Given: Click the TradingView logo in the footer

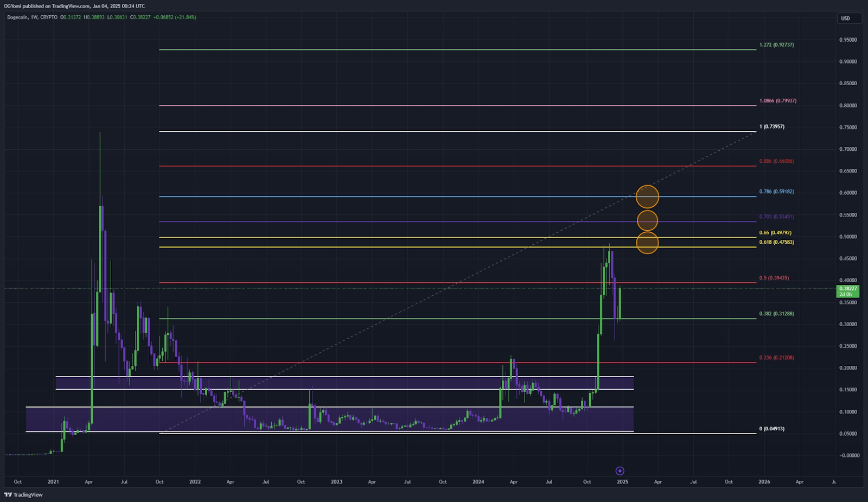Looking at the screenshot, I should (x=23, y=494).
